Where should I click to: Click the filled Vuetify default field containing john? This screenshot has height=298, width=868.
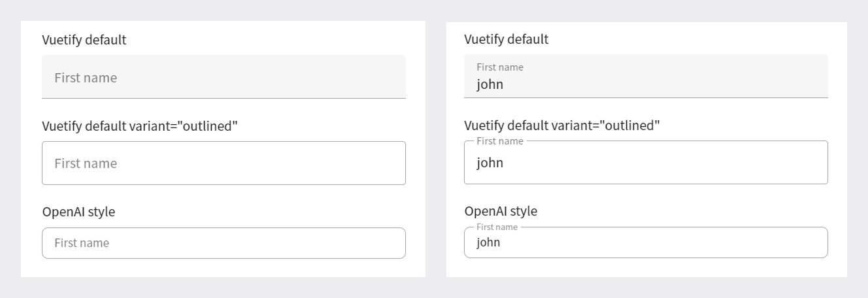click(646, 76)
